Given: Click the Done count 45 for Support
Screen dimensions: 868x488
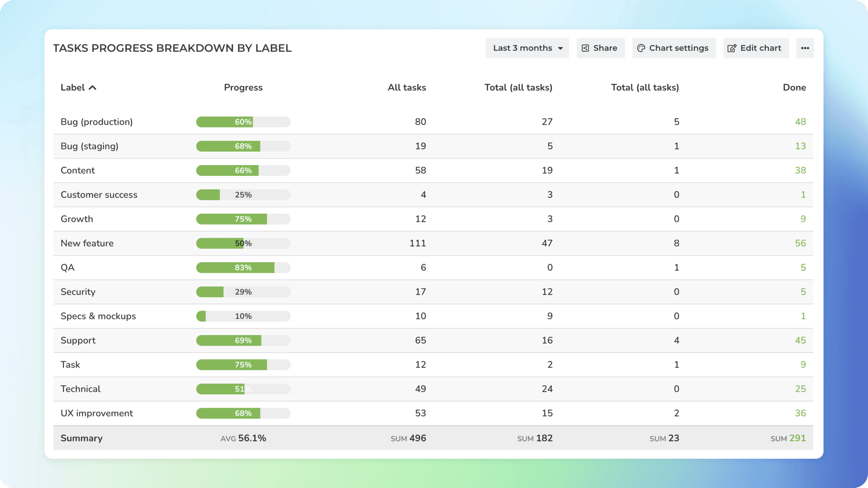Looking at the screenshot, I should 800,341.
